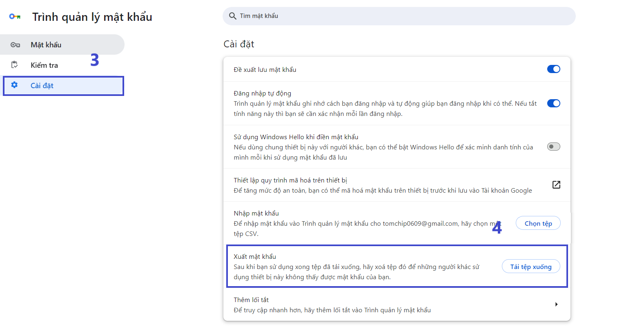This screenshot has width=644, height=329.
Task: Enable the Windows Hello toggle
Action: (x=554, y=147)
